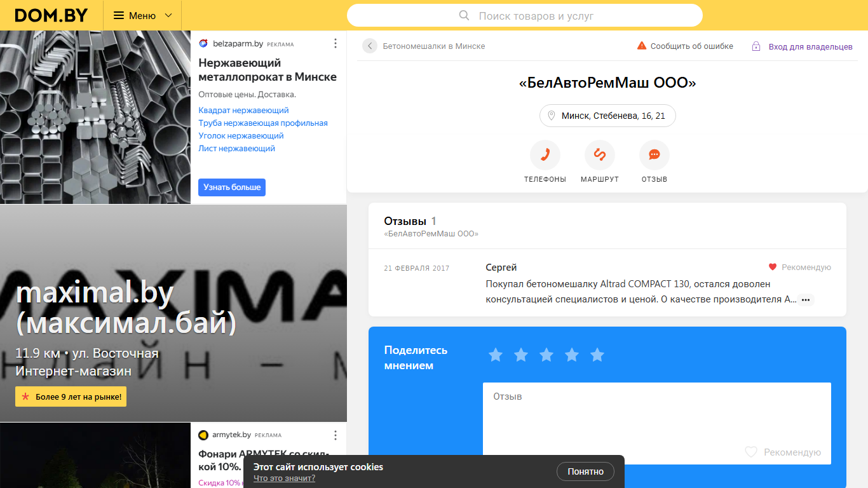Viewport: 868px width, 488px height.
Task: Open the Меню dropdown
Action: point(142,15)
